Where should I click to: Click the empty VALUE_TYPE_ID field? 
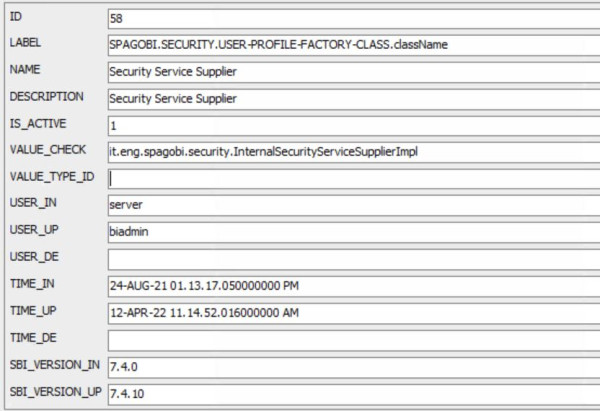[354, 179]
